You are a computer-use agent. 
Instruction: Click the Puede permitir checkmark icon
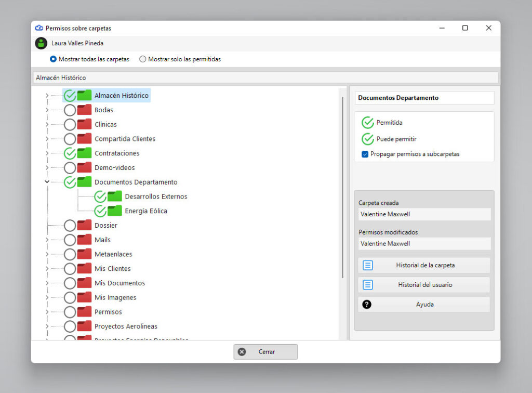click(367, 139)
